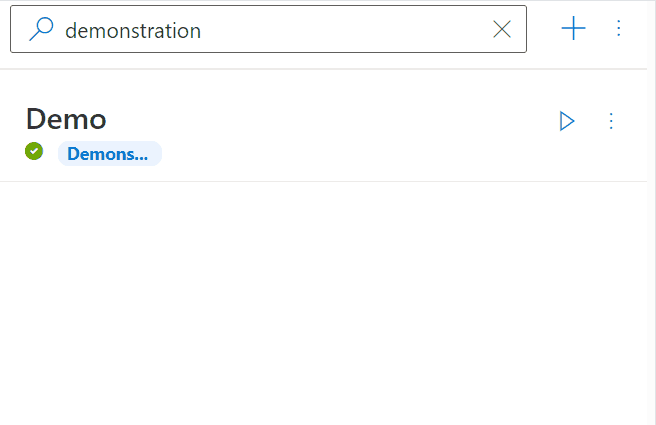Viewport: 656px width, 425px height.
Task: Clear the search text with the X
Action: [502, 30]
